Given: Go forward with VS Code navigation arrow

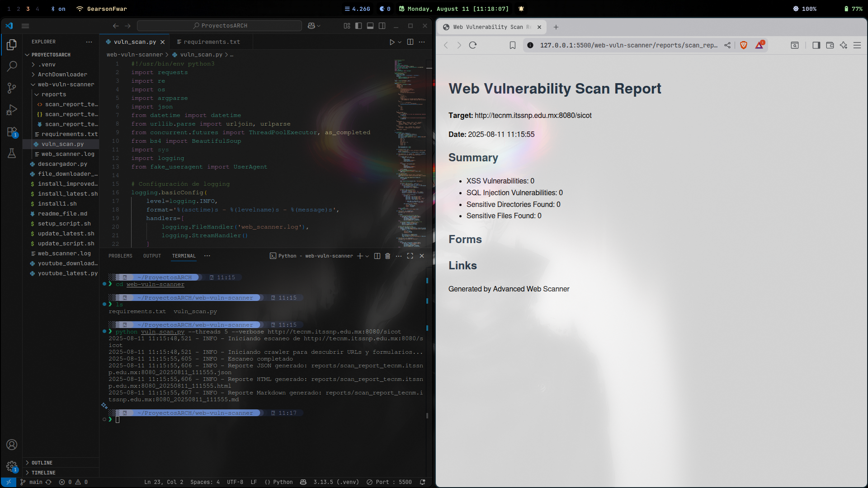Looking at the screenshot, I should (x=127, y=26).
